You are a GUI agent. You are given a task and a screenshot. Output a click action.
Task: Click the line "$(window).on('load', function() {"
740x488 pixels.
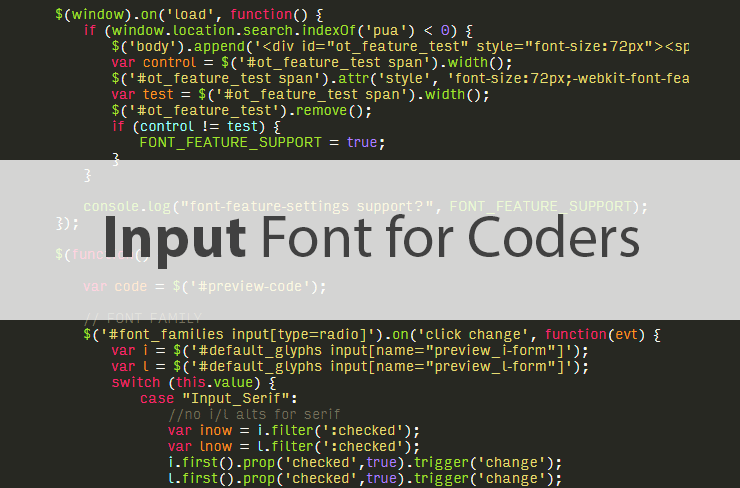[189, 15]
